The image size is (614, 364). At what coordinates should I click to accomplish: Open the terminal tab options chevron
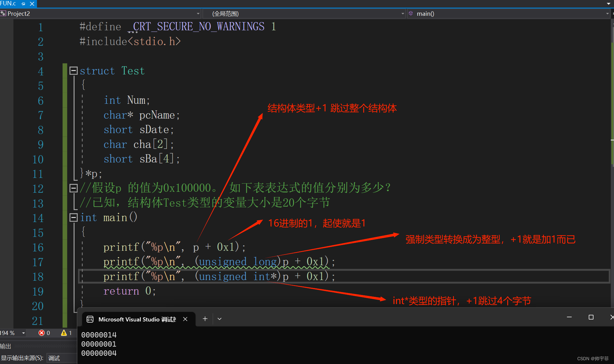(220, 319)
